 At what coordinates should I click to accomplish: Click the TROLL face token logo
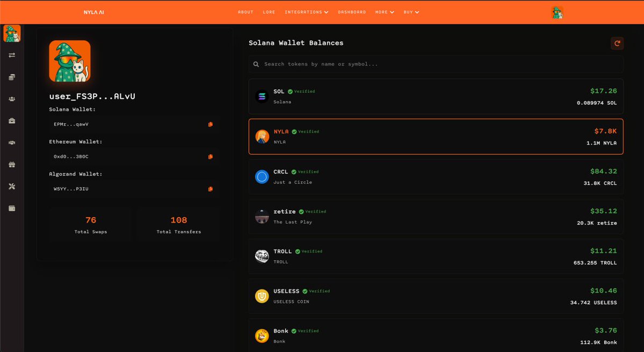[x=262, y=256]
